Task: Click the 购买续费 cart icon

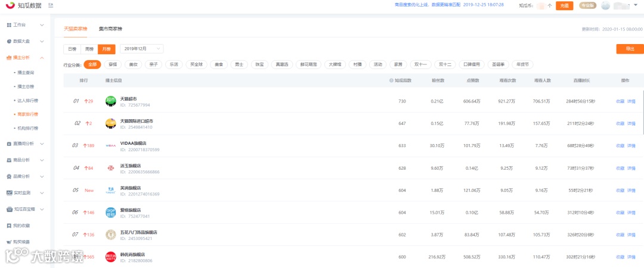Action: pyautogui.click(x=9, y=242)
